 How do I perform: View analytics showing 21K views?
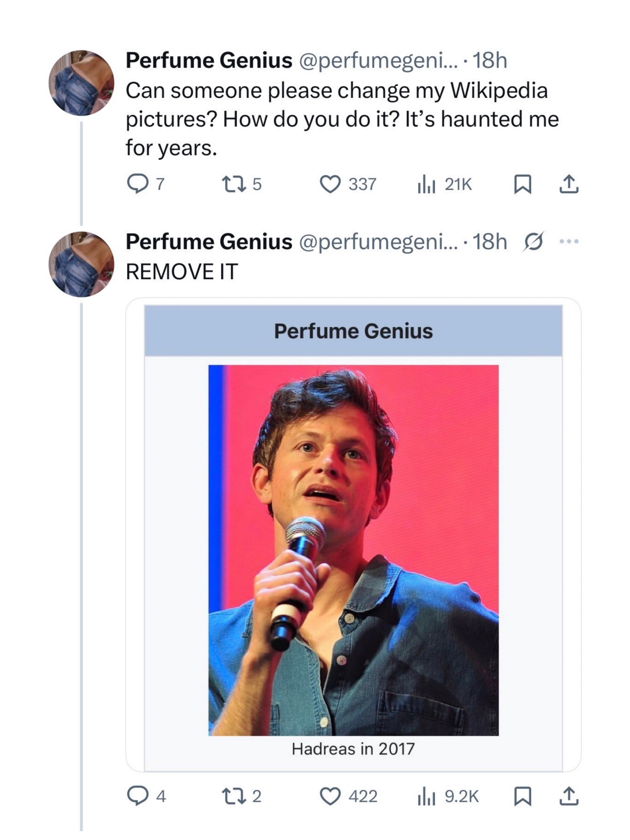click(x=427, y=184)
